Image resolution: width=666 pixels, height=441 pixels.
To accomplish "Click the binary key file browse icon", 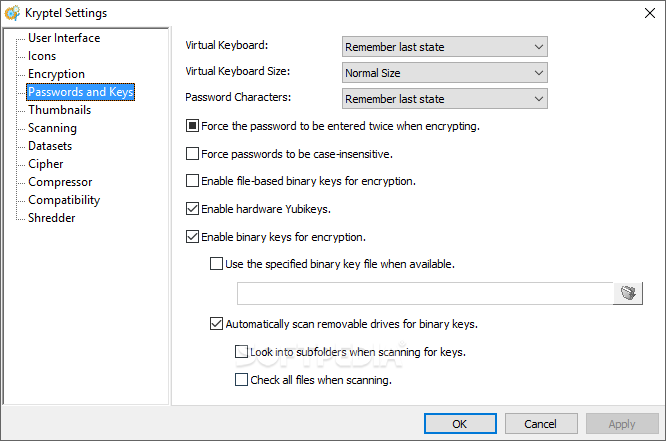I will (628, 293).
